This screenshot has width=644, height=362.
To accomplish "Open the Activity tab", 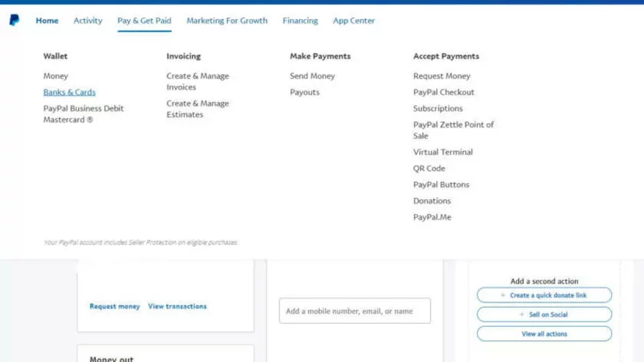I will (88, 21).
